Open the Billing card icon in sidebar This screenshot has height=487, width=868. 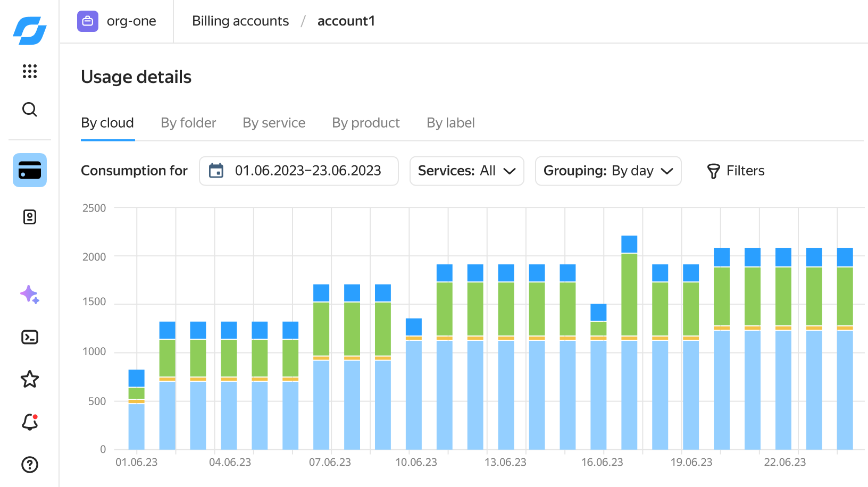click(x=30, y=170)
